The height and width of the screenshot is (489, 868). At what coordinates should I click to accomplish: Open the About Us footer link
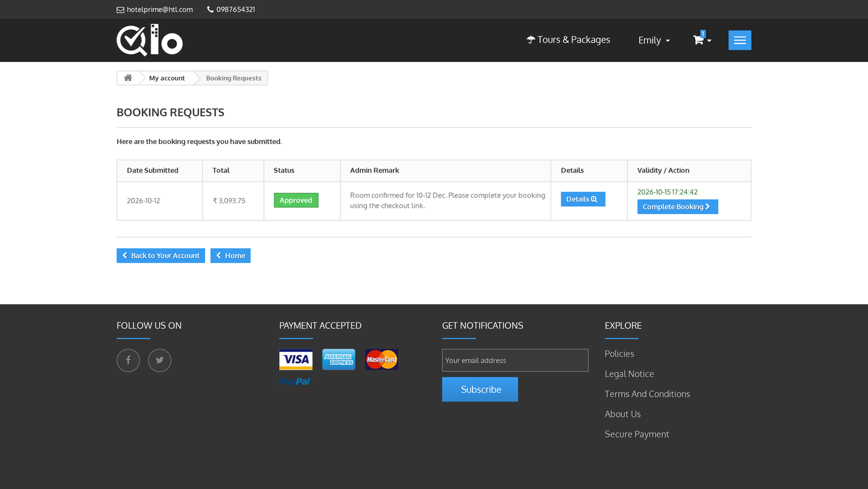(x=622, y=414)
